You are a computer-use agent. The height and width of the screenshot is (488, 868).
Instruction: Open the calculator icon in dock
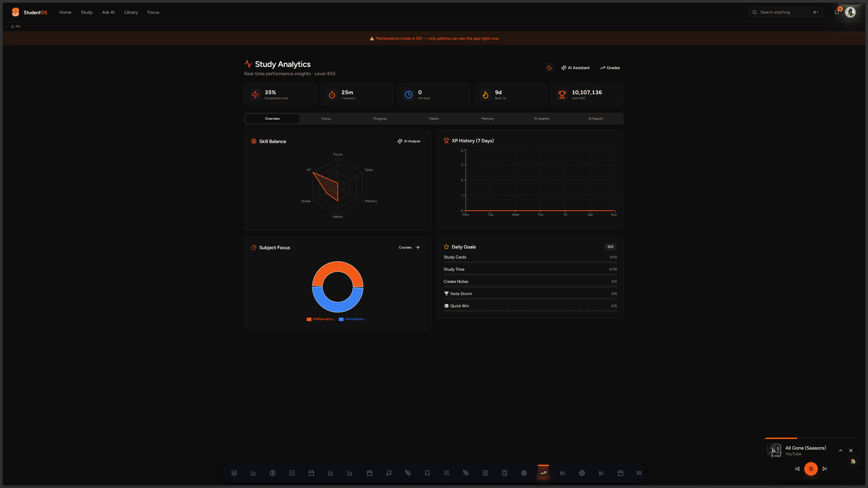point(505,473)
